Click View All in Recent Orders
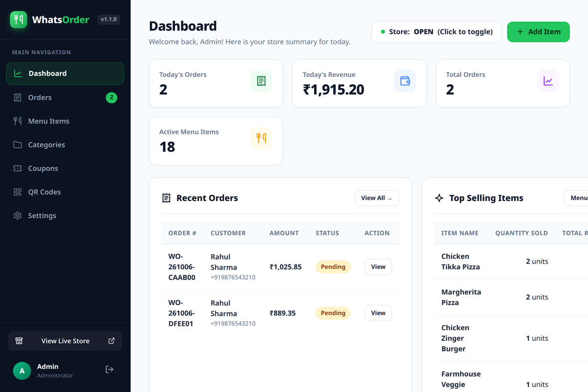This screenshot has width=588, height=392. coord(377,198)
